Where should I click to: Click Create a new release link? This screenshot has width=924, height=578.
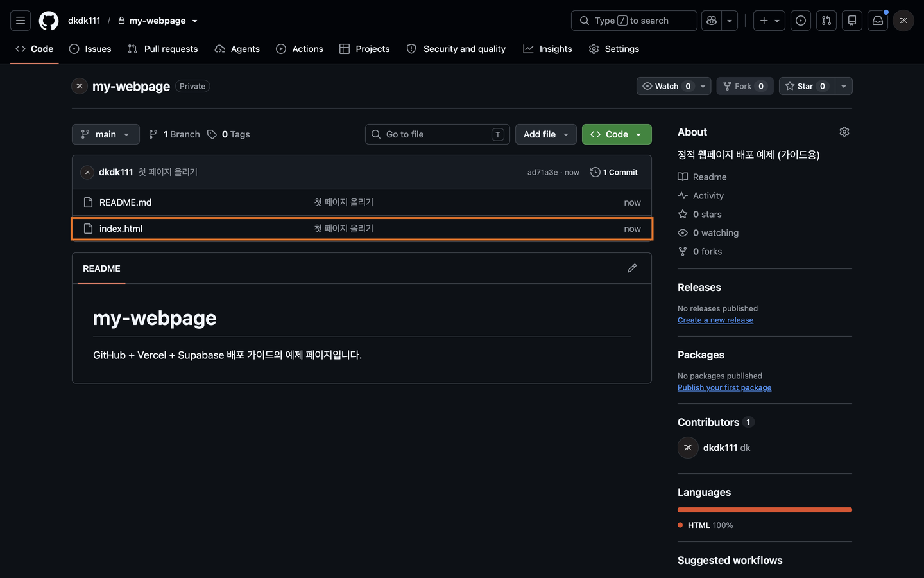click(x=715, y=320)
